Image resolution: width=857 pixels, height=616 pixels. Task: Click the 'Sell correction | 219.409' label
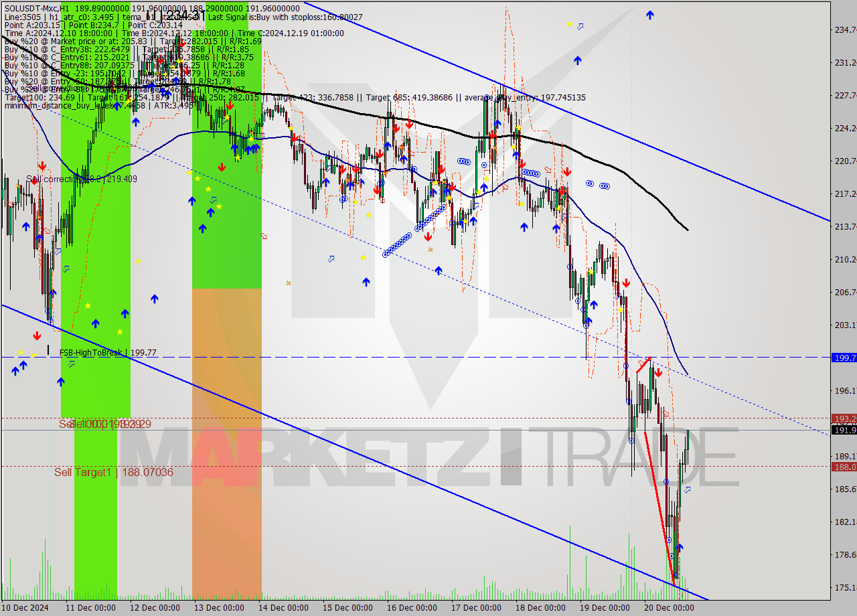point(82,179)
